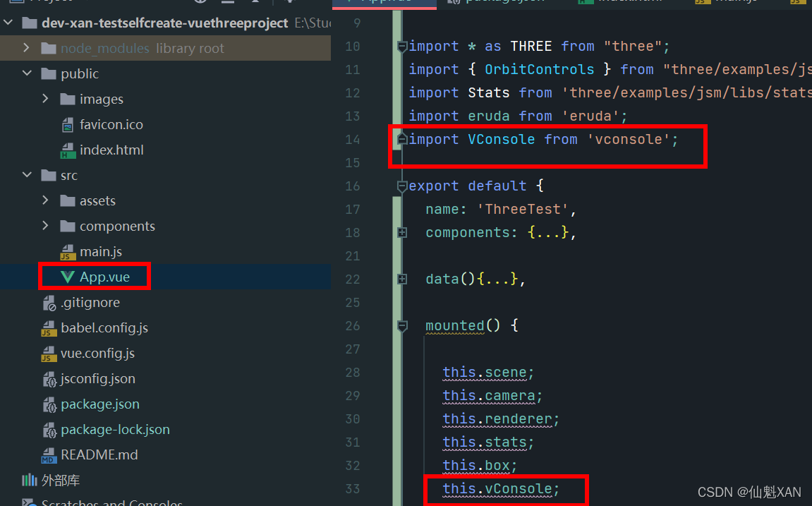Click the components folder icon
The width and height of the screenshot is (812, 506).
click(67, 226)
